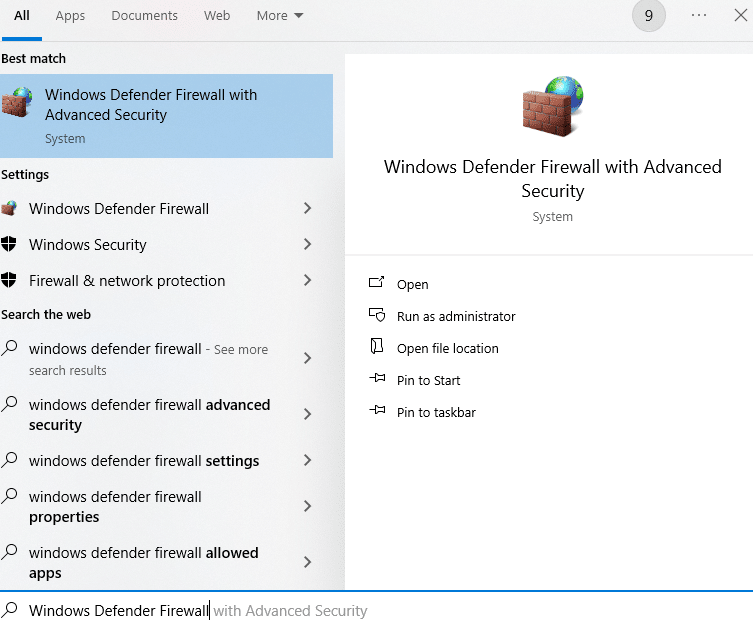Select Open in the preview pane
The height and width of the screenshot is (625, 753).
point(413,284)
